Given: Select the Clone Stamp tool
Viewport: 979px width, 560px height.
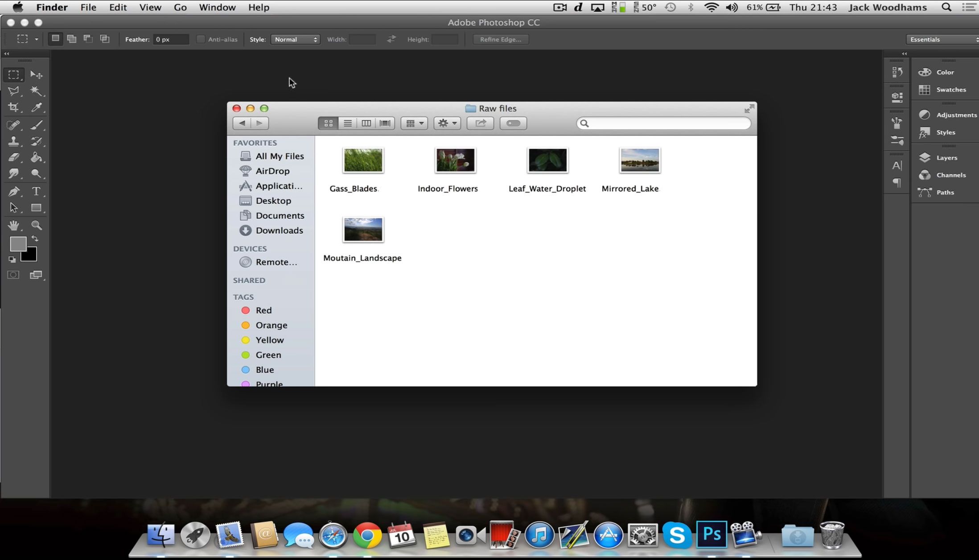Looking at the screenshot, I should tap(13, 141).
